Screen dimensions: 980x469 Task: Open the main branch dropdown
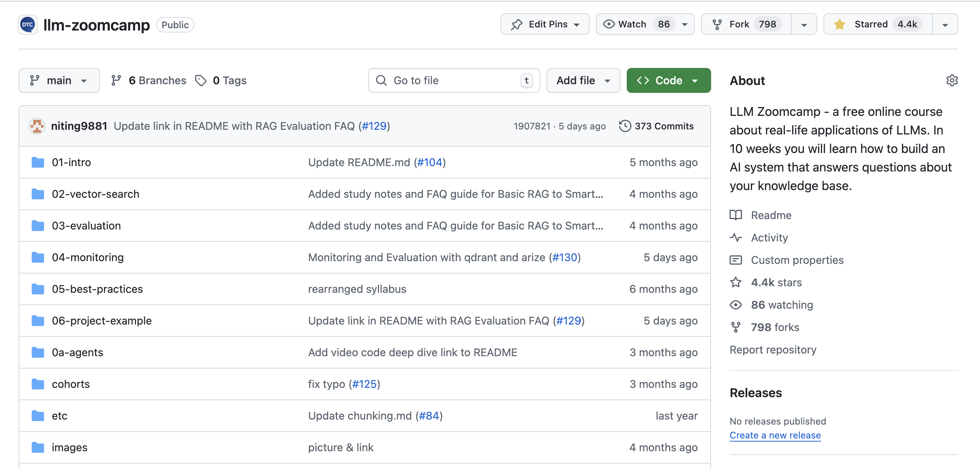59,80
